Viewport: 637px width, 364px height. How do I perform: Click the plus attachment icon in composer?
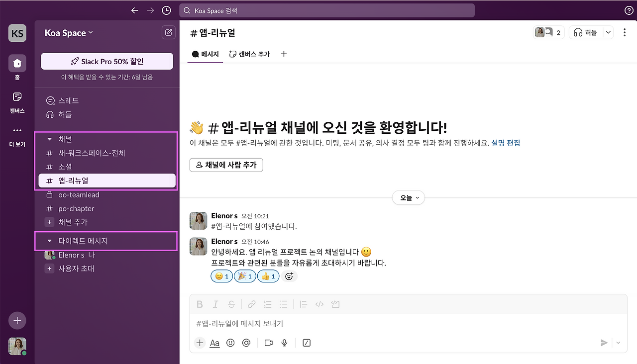[x=200, y=343]
